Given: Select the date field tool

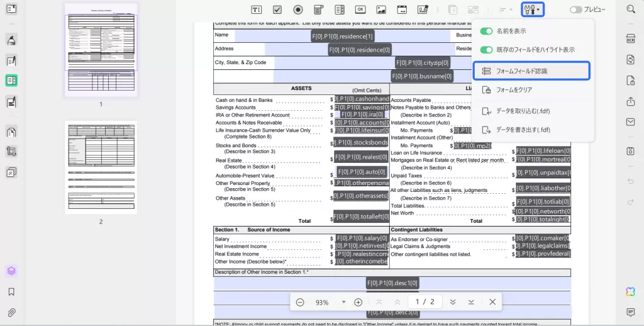Looking at the screenshot, I should click(402, 9).
